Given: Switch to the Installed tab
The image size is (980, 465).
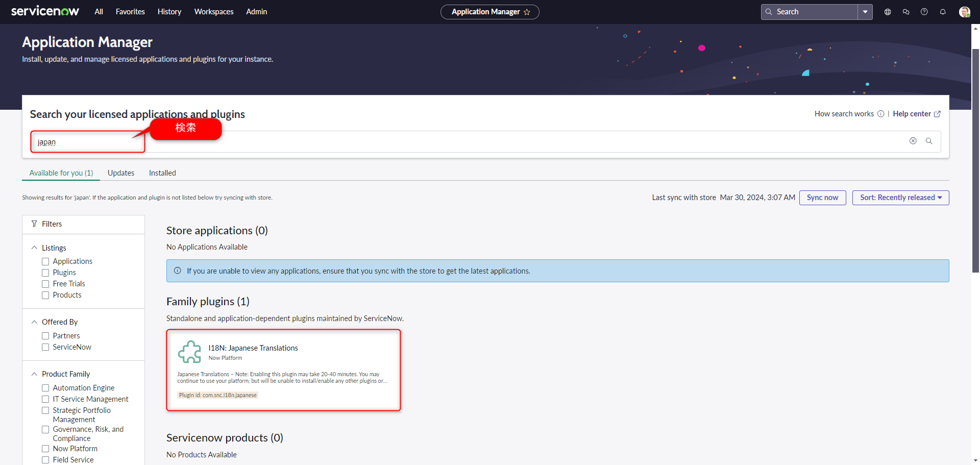Looking at the screenshot, I should pos(162,173).
